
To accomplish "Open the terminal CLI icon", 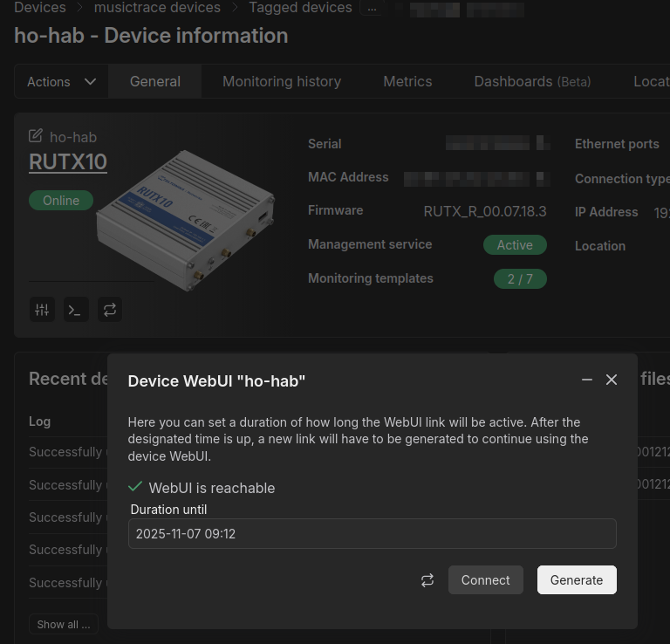I will pos(76,309).
